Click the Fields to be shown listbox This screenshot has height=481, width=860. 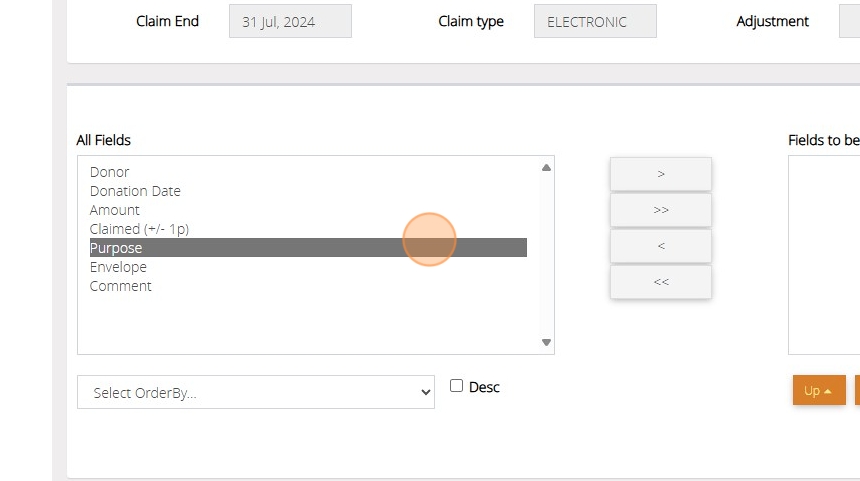(824, 255)
